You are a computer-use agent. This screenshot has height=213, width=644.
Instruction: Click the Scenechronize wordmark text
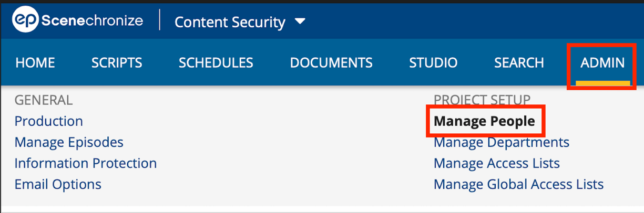point(92,20)
